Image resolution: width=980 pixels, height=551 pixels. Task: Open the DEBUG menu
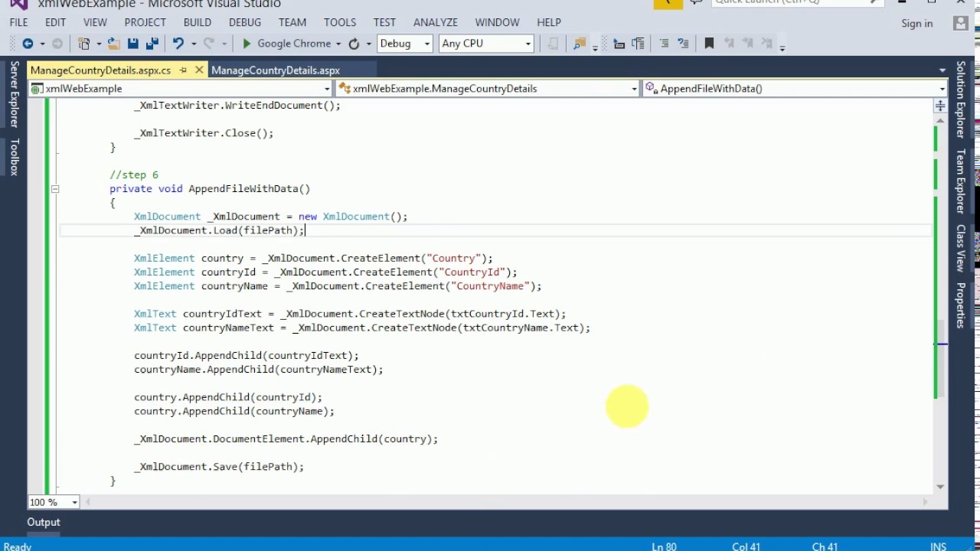coord(245,22)
